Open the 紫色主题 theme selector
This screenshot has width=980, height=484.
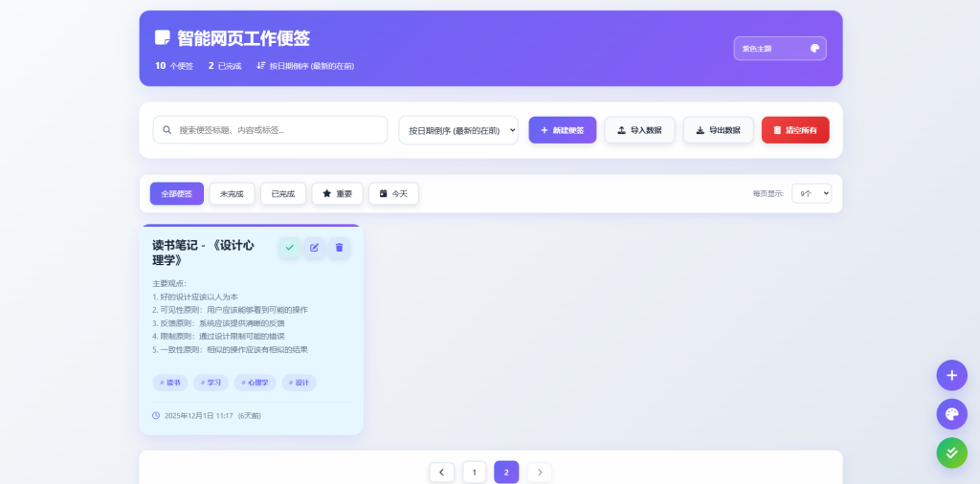[x=780, y=49]
